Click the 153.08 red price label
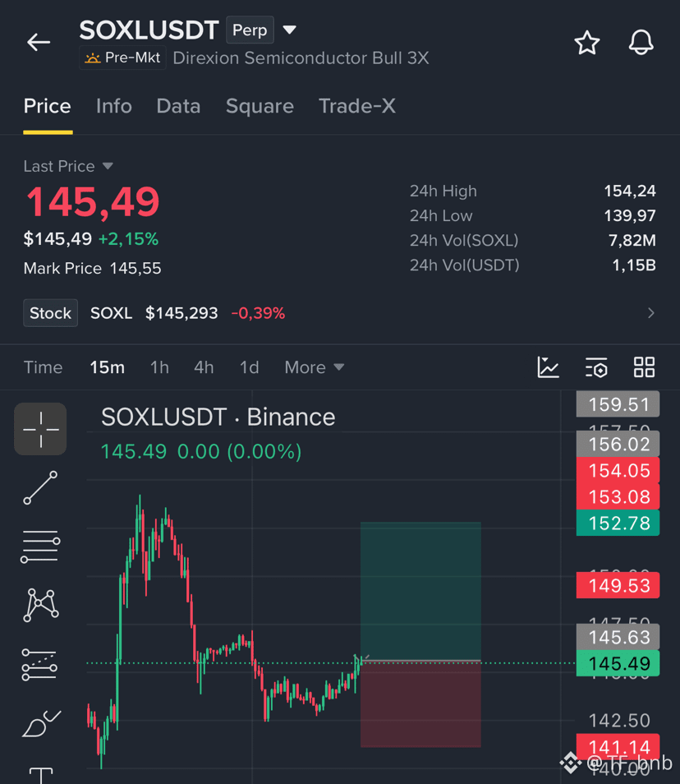This screenshot has height=784, width=680. pyautogui.click(x=618, y=497)
